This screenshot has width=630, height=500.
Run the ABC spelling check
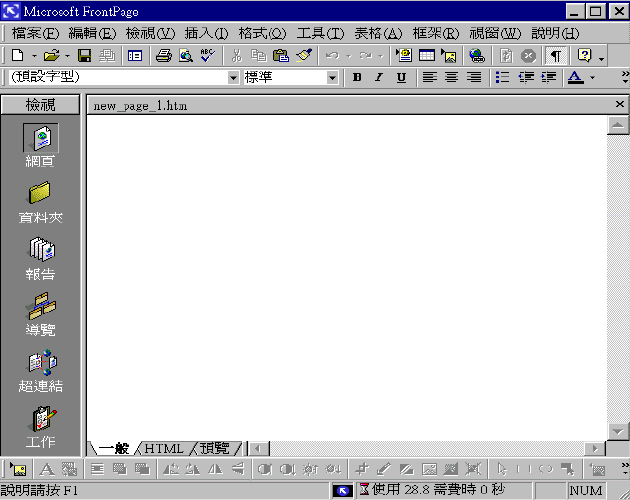click(207, 55)
